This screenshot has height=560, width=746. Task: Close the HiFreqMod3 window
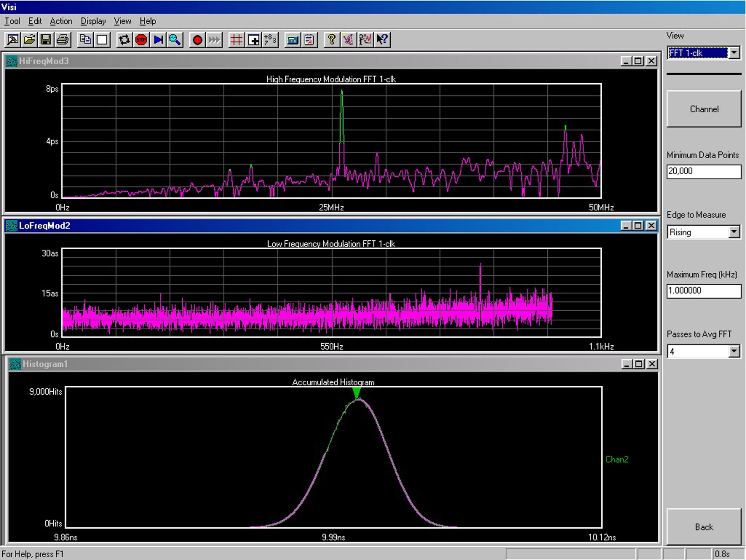[x=652, y=61]
